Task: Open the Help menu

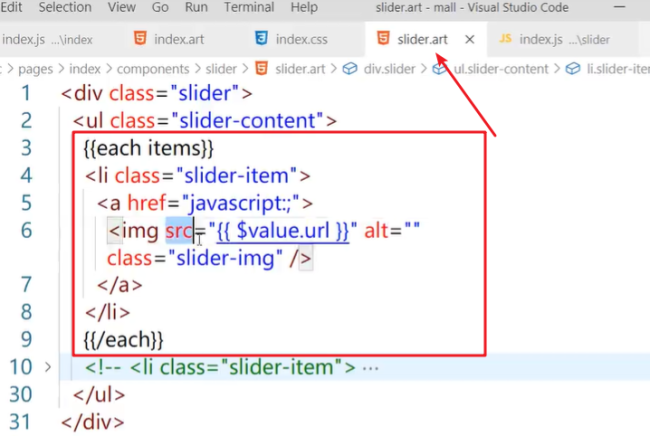Action: click(304, 7)
